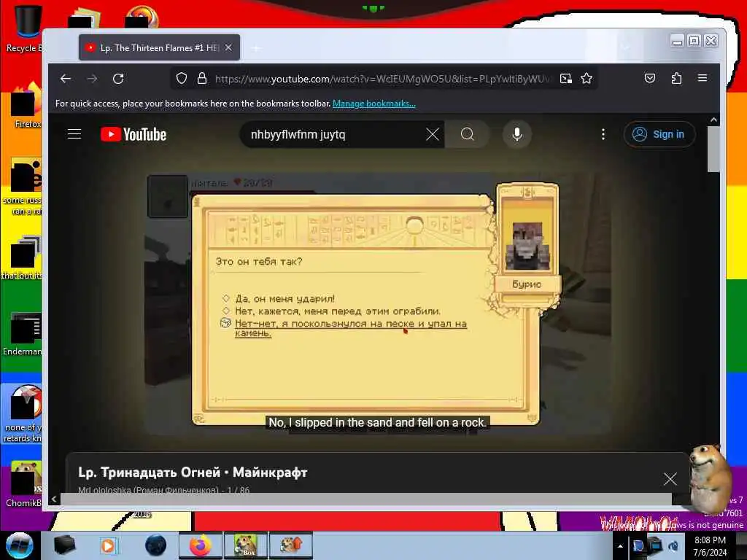Open the ChomikBox taskbar button

[247, 545]
